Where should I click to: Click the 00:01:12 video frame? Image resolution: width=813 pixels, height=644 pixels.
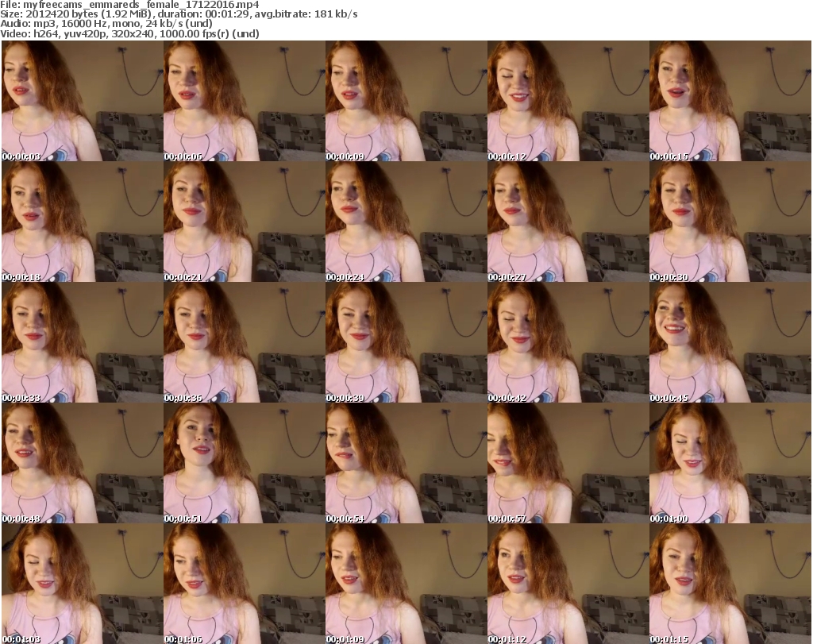pyautogui.click(x=568, y=584)
